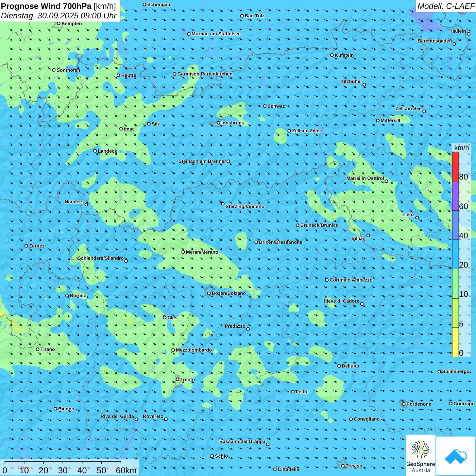Click the Brixen/Bressanone label

(x=280, y=242)
